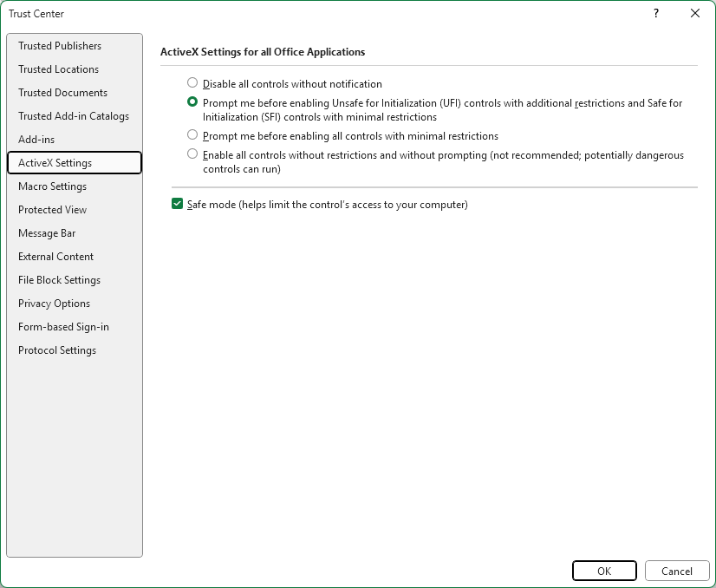Viewport: 716px width, 588px height.
Task: Open the Privacy Options page
Action: coord(52,303)
